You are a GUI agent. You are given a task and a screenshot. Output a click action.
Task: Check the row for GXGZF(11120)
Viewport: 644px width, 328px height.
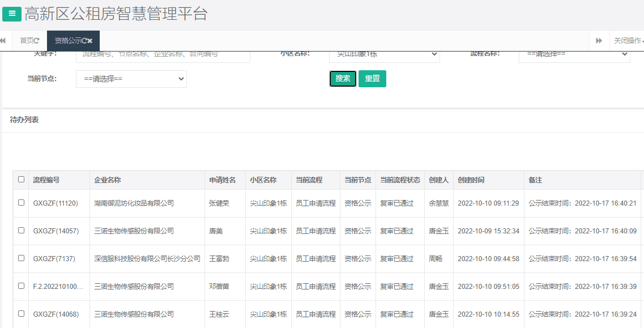point(21,204)
